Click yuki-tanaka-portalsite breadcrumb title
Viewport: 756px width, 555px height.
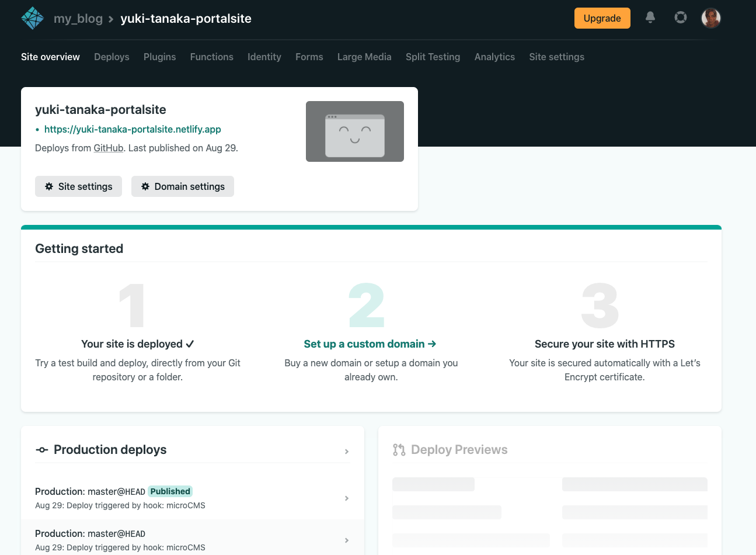[186, 19]
